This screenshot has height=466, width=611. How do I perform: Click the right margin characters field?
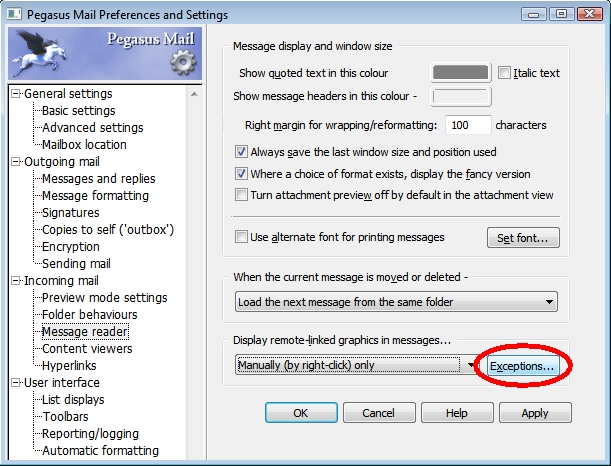(468, 126)
